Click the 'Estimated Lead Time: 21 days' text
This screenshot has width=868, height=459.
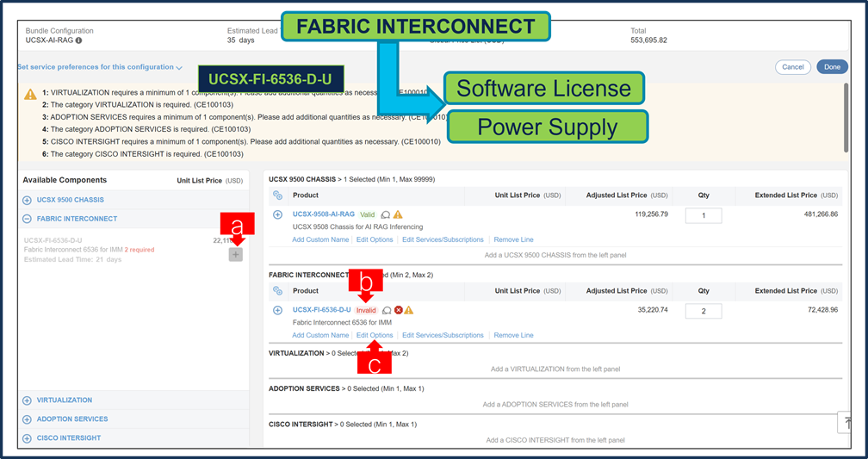coord(72,260)
